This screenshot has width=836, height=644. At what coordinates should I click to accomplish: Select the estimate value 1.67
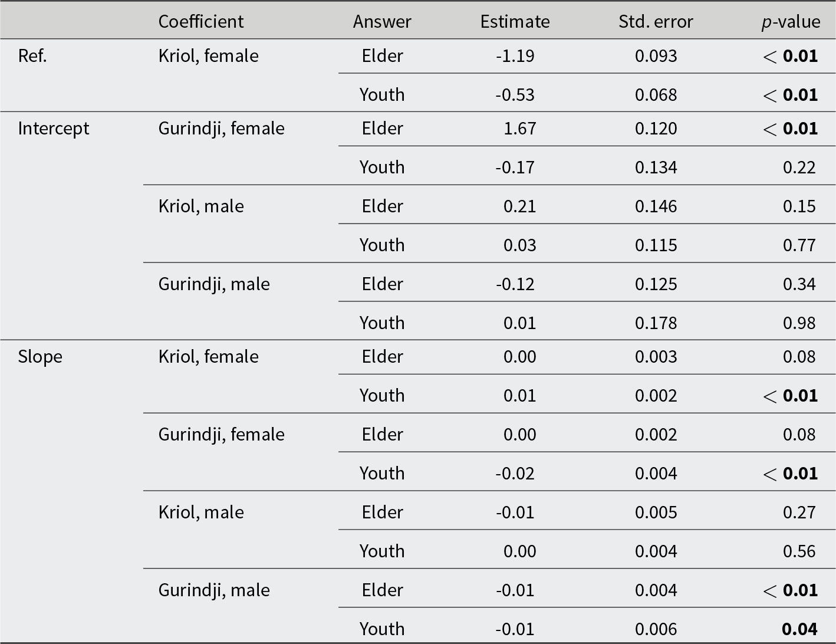pos(519,128)
